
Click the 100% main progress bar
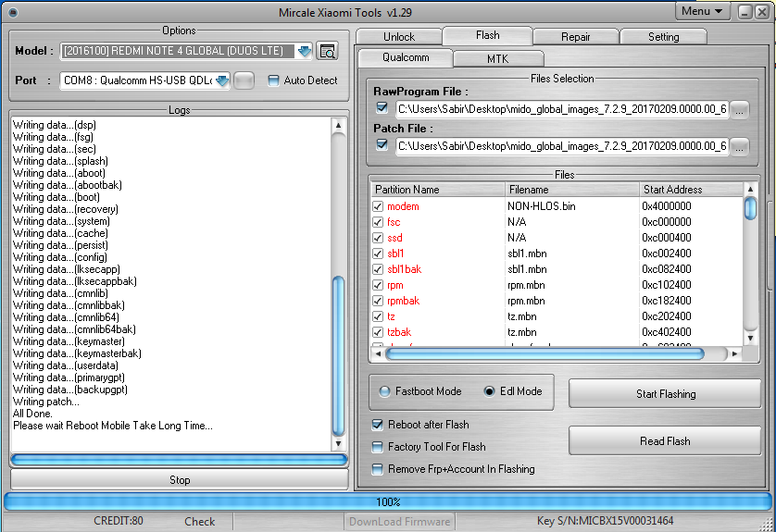coord(388,501)
